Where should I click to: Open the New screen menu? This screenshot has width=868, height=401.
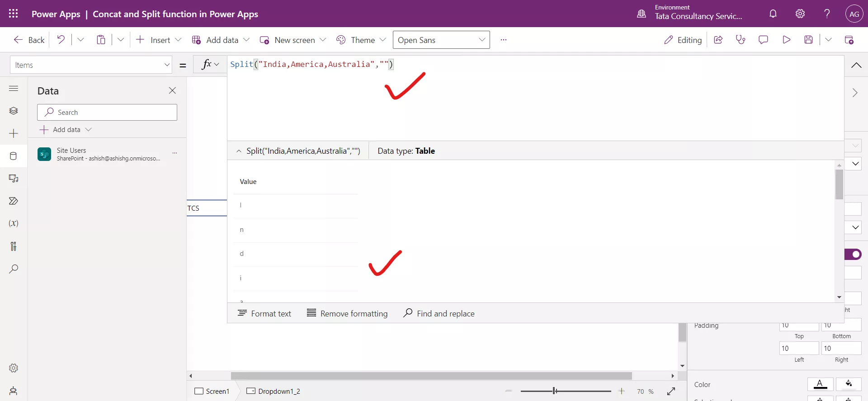tap(293, 40)
